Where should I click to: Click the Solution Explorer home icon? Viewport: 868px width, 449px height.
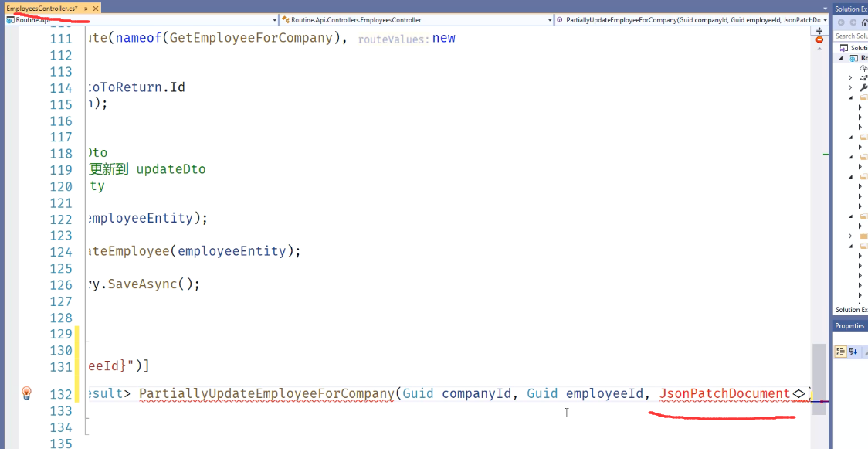pyautogui.click(x=865, y=22)
